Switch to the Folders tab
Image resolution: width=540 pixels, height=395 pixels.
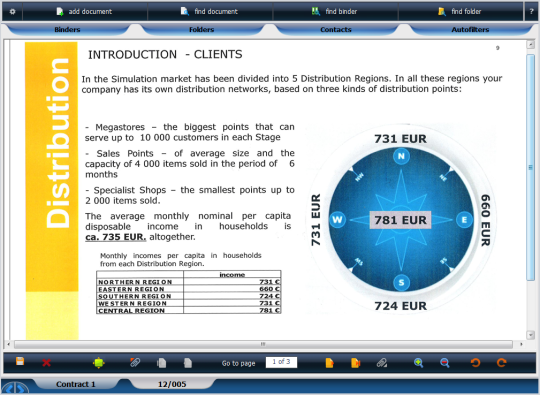(x=201, y=30)
